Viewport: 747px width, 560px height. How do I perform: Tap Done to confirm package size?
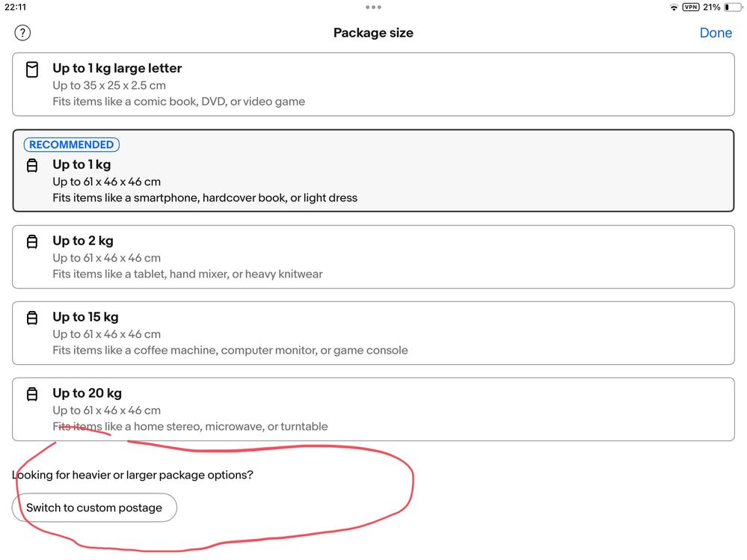coord(715,33)
